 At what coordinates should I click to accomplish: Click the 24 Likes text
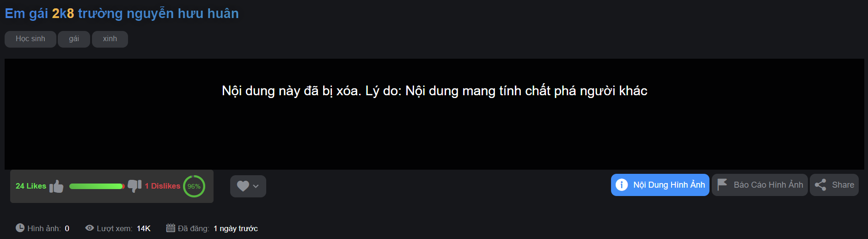tap(31, 186)
